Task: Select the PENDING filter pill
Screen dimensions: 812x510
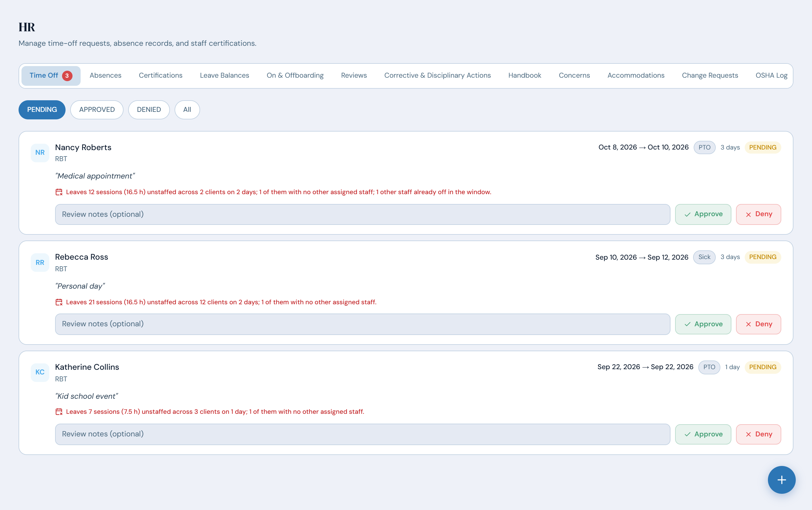Action: (x=42, y=110)
